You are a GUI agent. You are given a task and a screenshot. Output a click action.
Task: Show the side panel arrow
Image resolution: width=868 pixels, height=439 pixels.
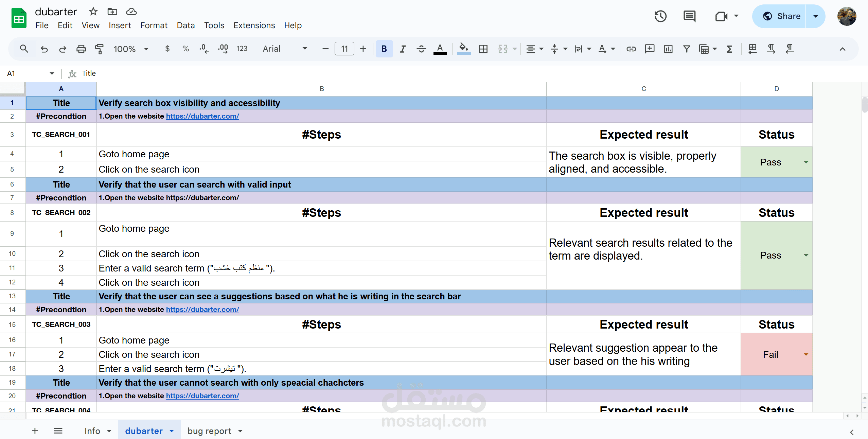pos(852,432)
